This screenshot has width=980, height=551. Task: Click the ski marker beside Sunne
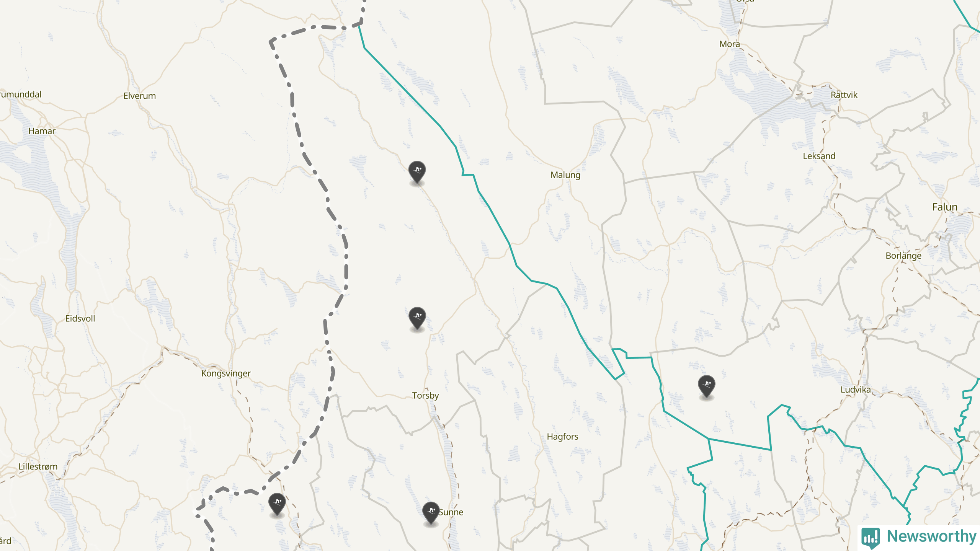(x=431, y=513)
